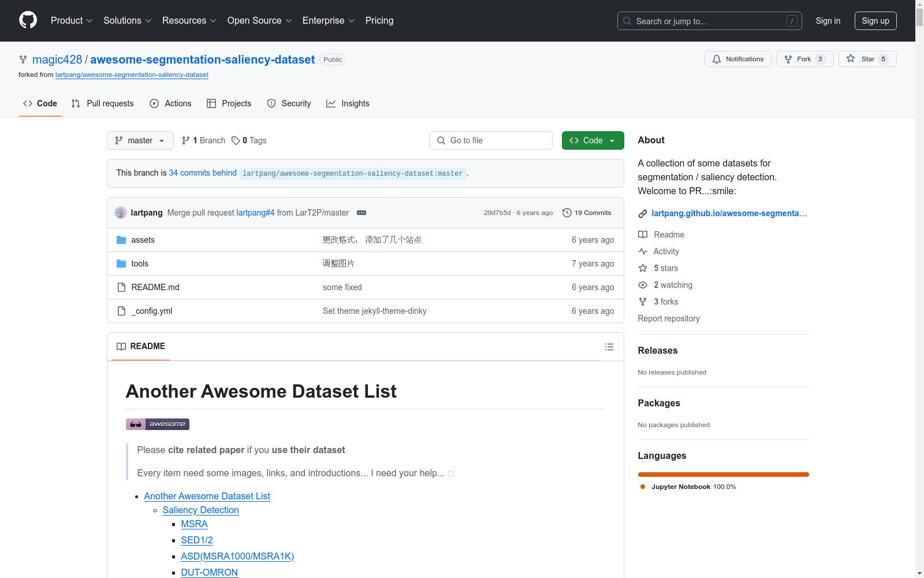This screenshot has width=924, height=578.
Task: Open the 'Set theme jekyll-theme-dinky' commit message
Action: click(375, 311)
